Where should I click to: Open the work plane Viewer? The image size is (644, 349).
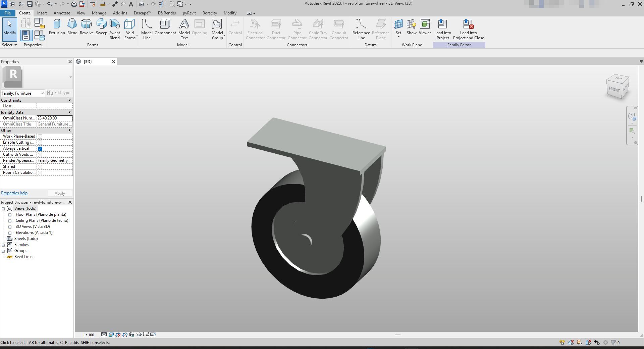pyautogui.click(x=425, y=27)
